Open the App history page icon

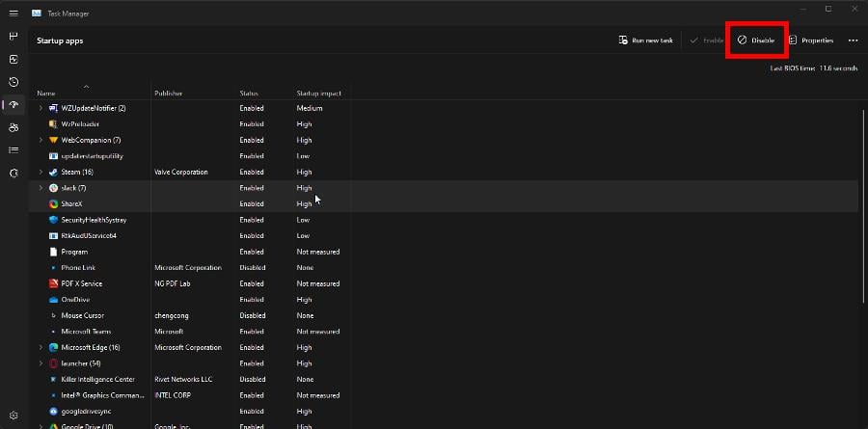(14, 82)
